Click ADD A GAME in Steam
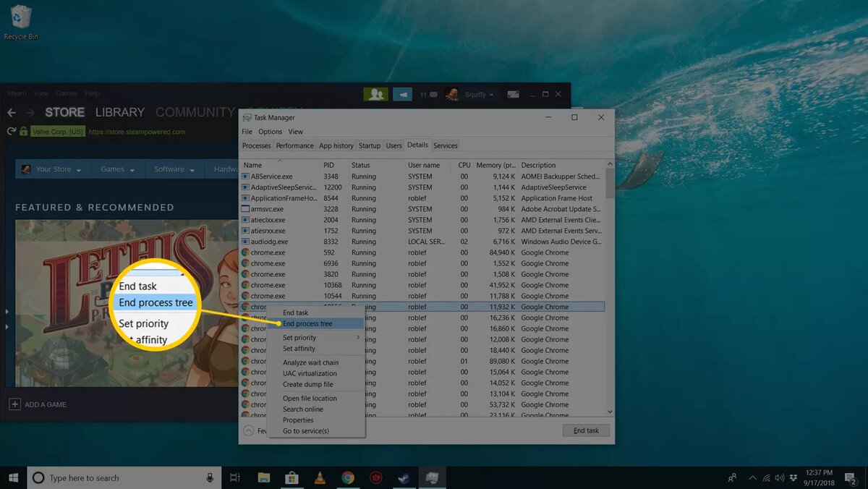 [38, 404]
